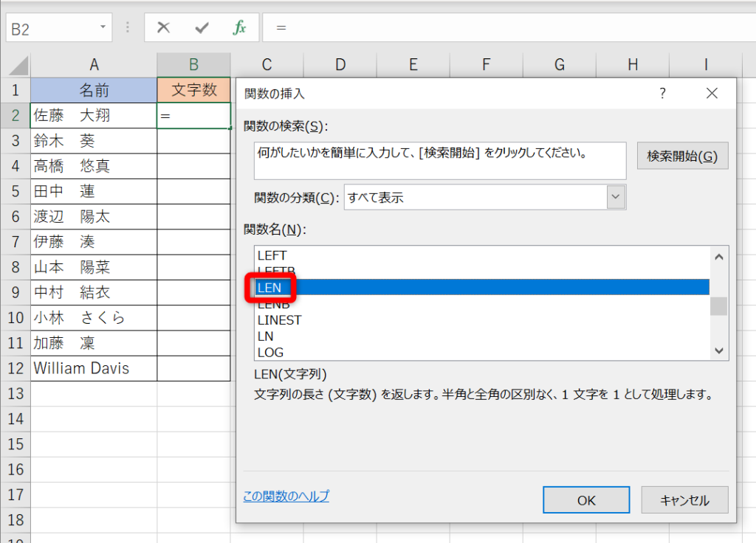Click the キャンセル button

coord(684,499)
